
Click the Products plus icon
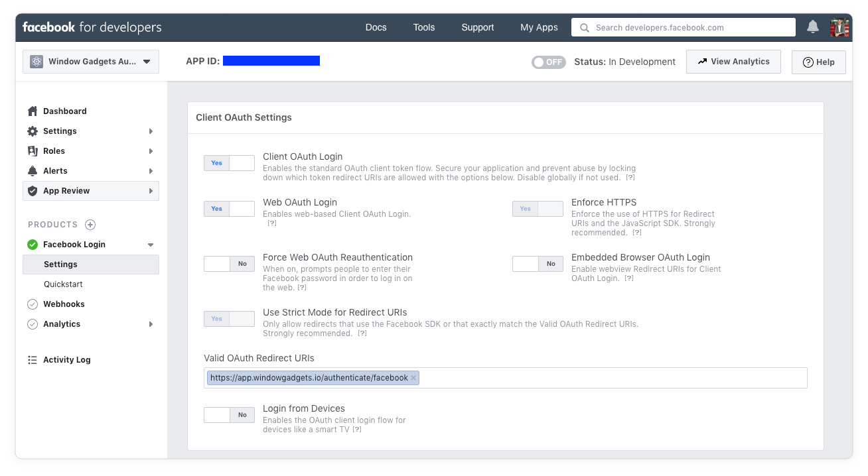pos(89,224)
